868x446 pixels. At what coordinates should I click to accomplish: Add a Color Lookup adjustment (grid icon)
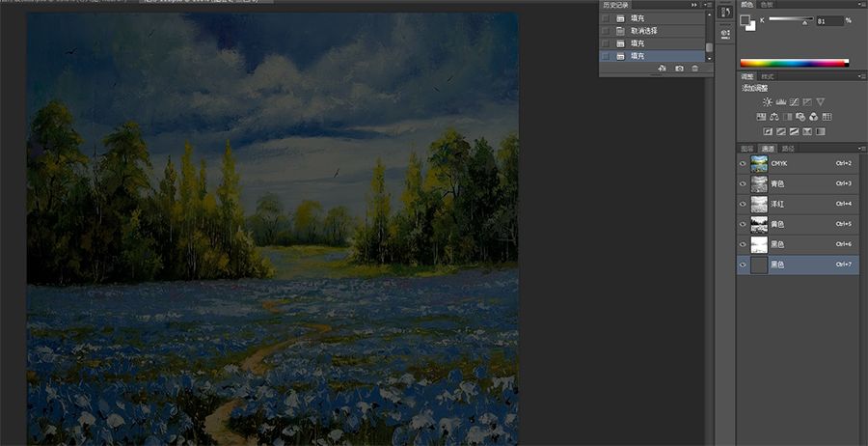click(x=827, y=117)
